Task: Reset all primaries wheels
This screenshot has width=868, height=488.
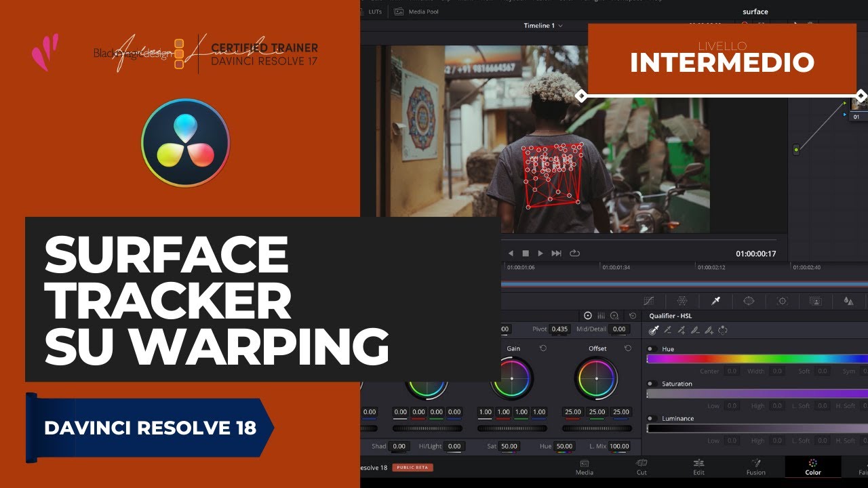Action: tap(633, 316)
